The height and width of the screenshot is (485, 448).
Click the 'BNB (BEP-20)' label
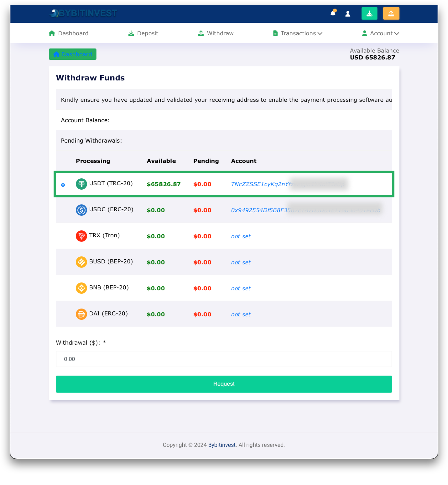[109, 288]
